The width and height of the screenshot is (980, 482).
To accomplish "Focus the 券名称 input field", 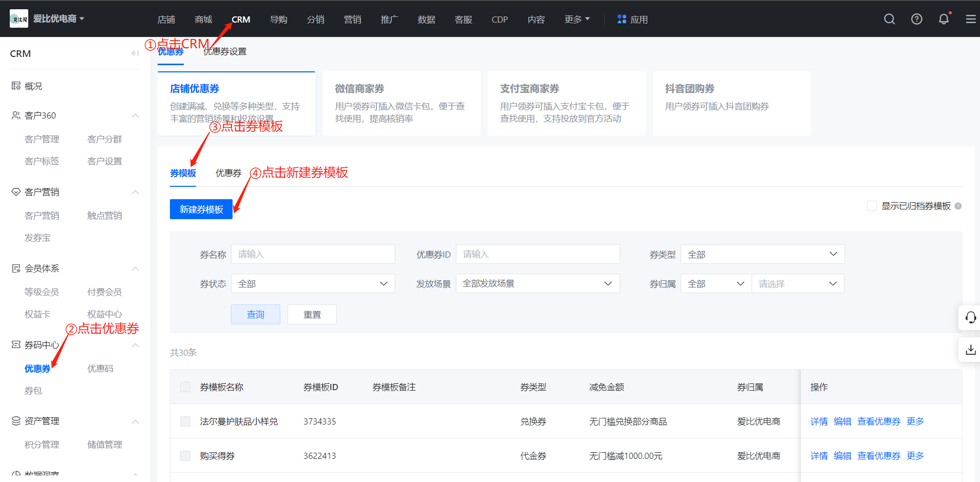I will coord(313,254).
